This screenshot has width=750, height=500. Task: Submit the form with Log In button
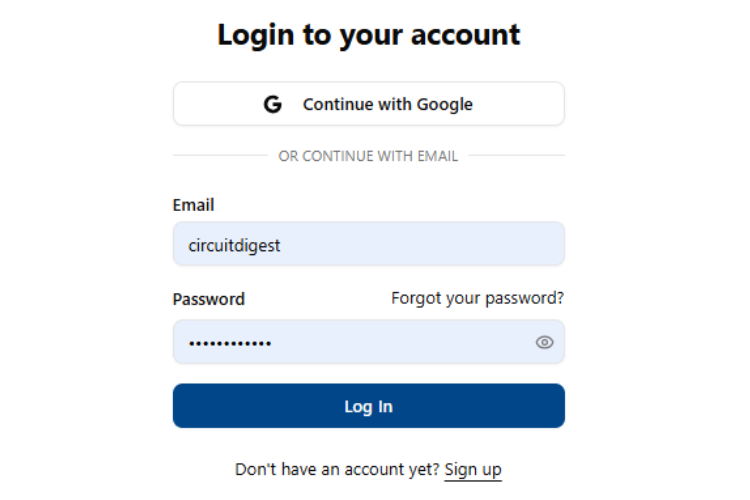(x=368, y=406)
